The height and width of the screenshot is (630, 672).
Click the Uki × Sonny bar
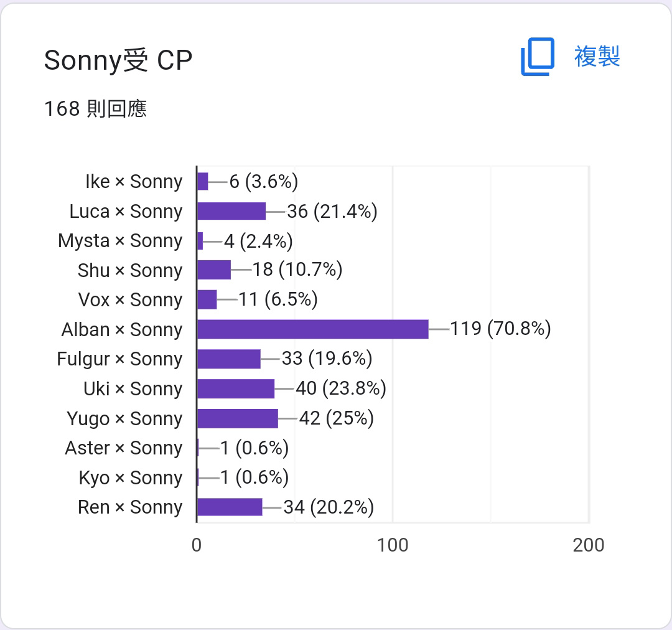[236, 388]
